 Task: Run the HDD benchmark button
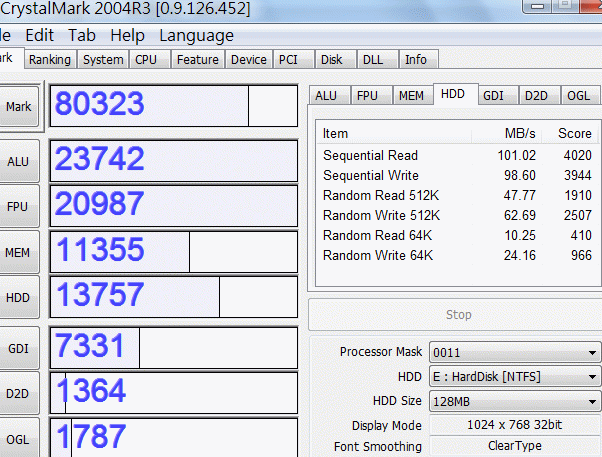point(18,298)
